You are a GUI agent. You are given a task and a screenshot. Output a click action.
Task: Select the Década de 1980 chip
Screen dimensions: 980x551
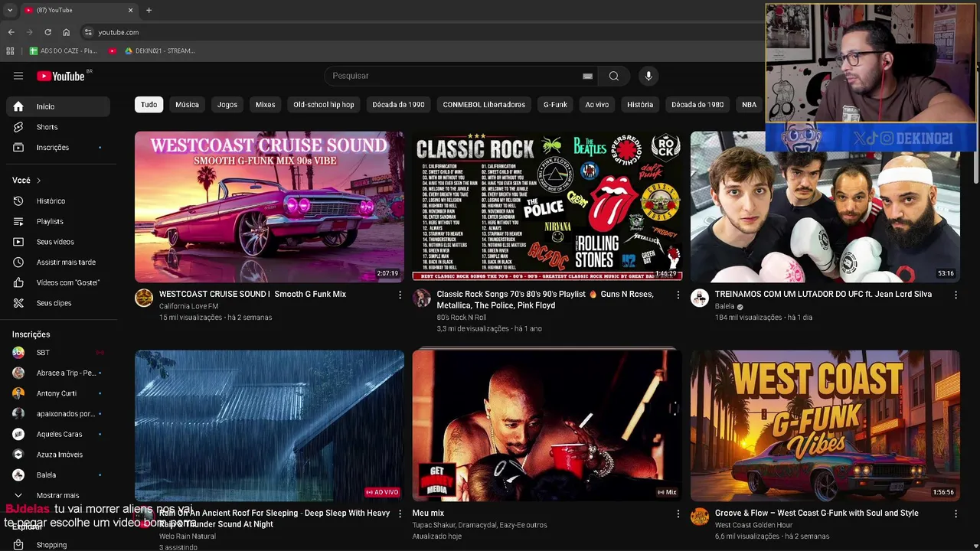[x=697, y=105]
